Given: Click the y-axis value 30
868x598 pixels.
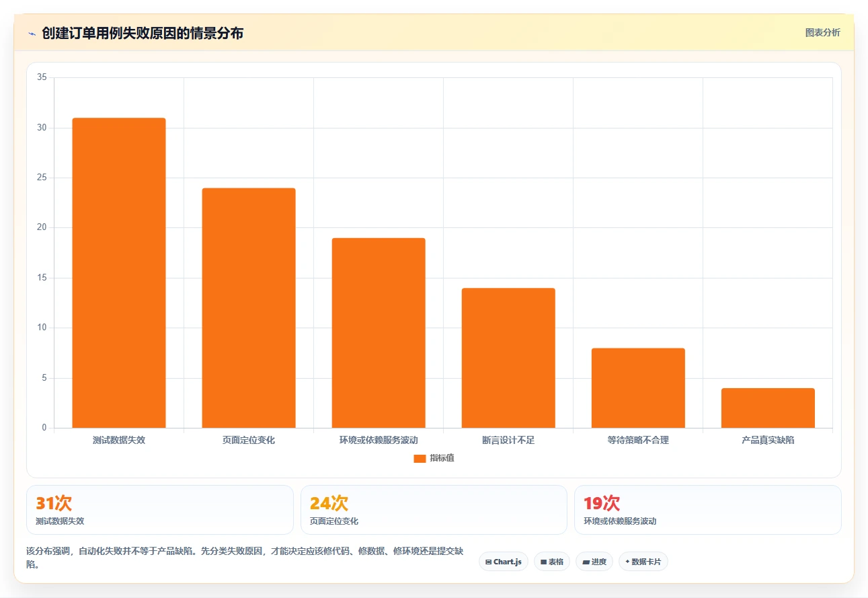Looking at the screenshot, I should point(42,128).
